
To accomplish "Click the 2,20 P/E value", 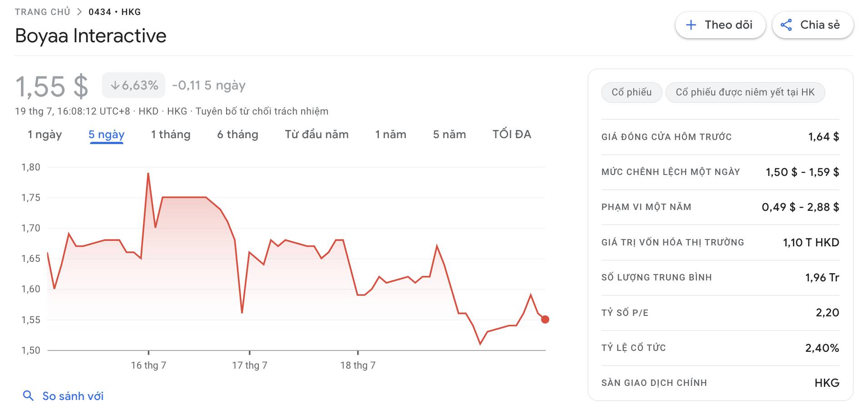I will 828,313.
